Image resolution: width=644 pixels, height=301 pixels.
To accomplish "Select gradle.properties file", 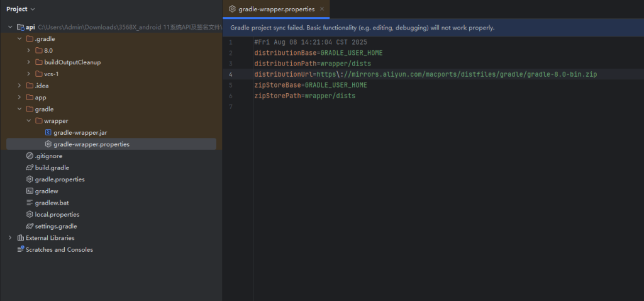I will [x=60, y=179].
